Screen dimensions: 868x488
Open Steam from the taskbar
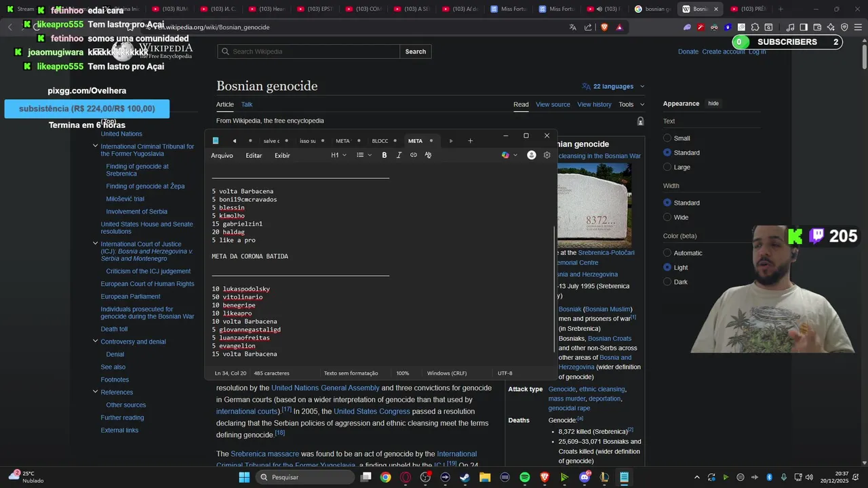click(x=465, y=477)
